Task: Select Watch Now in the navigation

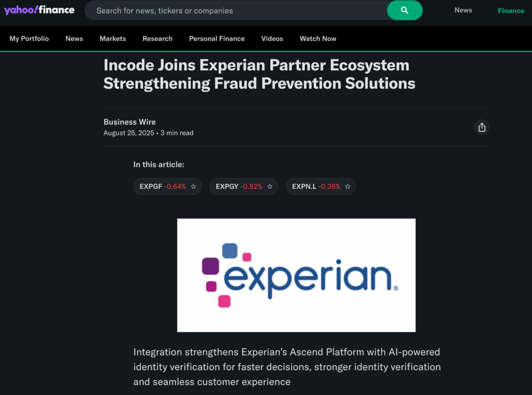Action: (317, 38)
